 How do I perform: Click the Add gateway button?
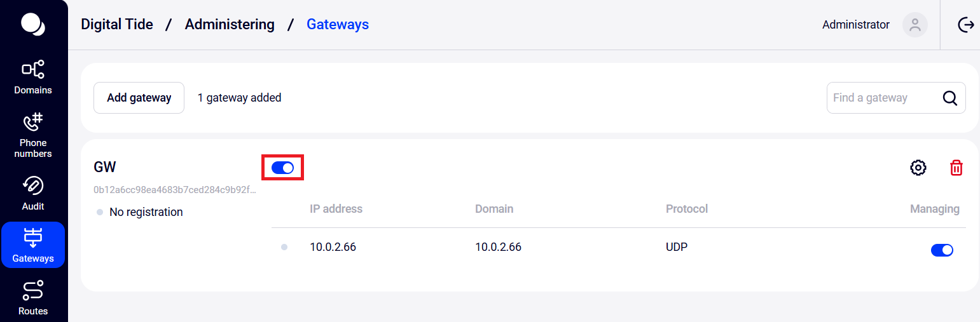139,98
